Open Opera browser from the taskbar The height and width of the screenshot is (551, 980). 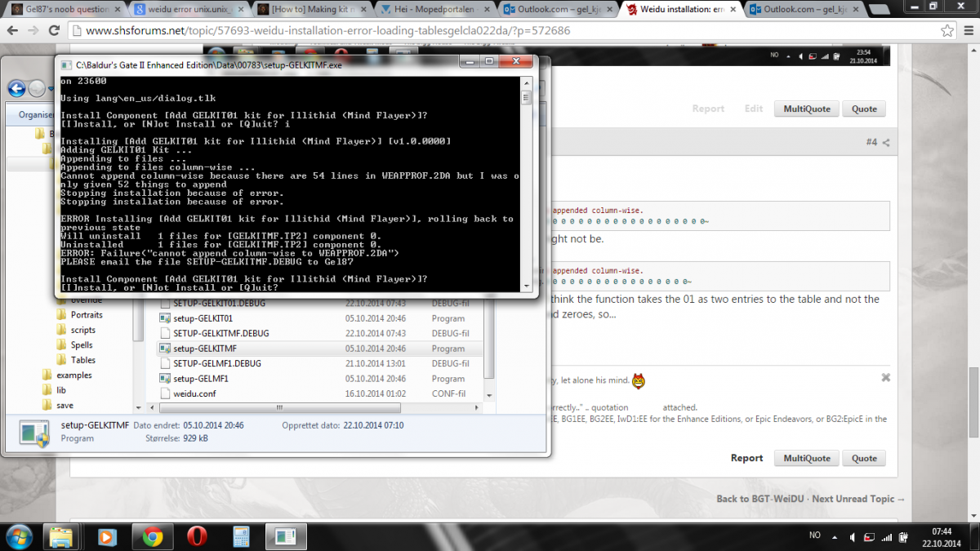coord(197,536)
